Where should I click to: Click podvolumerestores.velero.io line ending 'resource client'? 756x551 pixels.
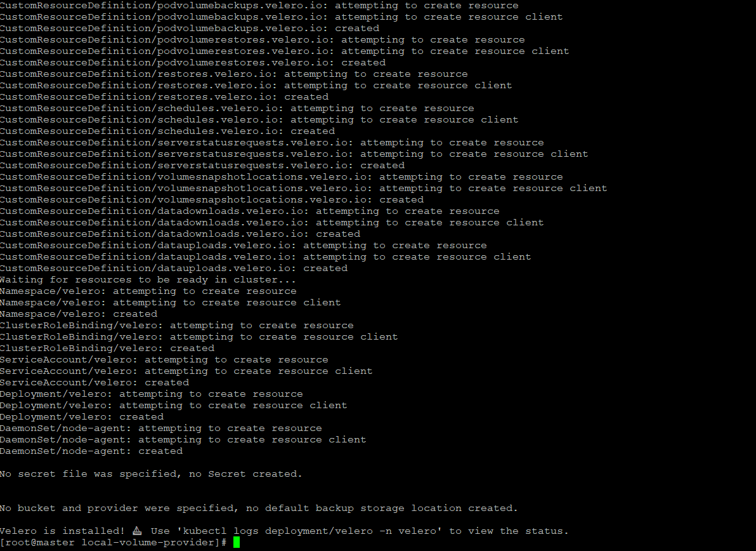tap(285, 51)
